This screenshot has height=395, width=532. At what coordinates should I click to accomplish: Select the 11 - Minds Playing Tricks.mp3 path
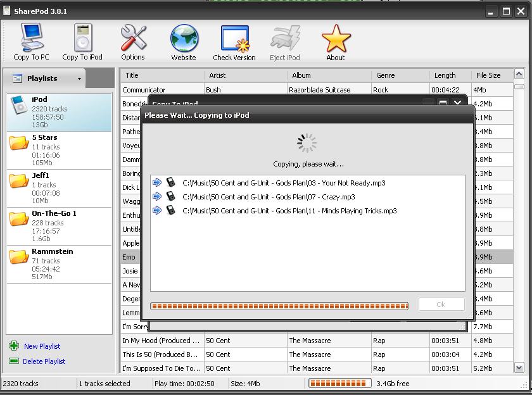point(289,211)
